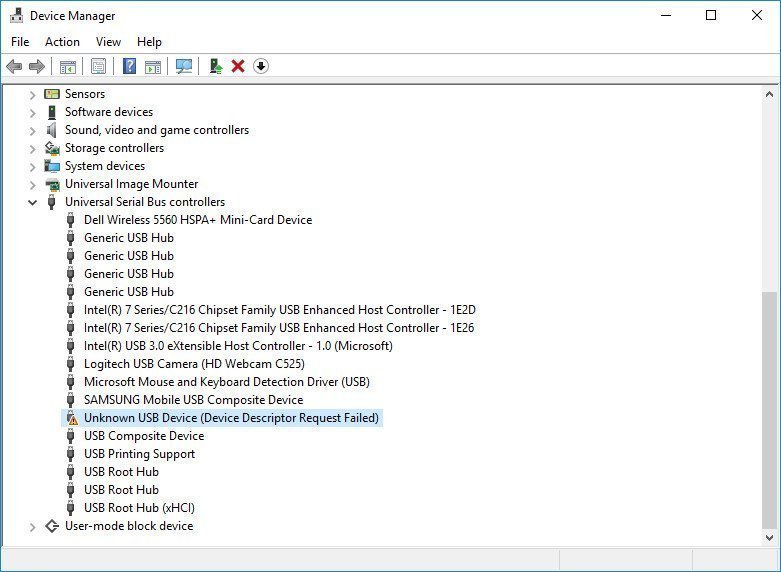781x572 pixels.
Task: Click the Universal Serial Bus controllers icon
Action: tap(52, 202)
